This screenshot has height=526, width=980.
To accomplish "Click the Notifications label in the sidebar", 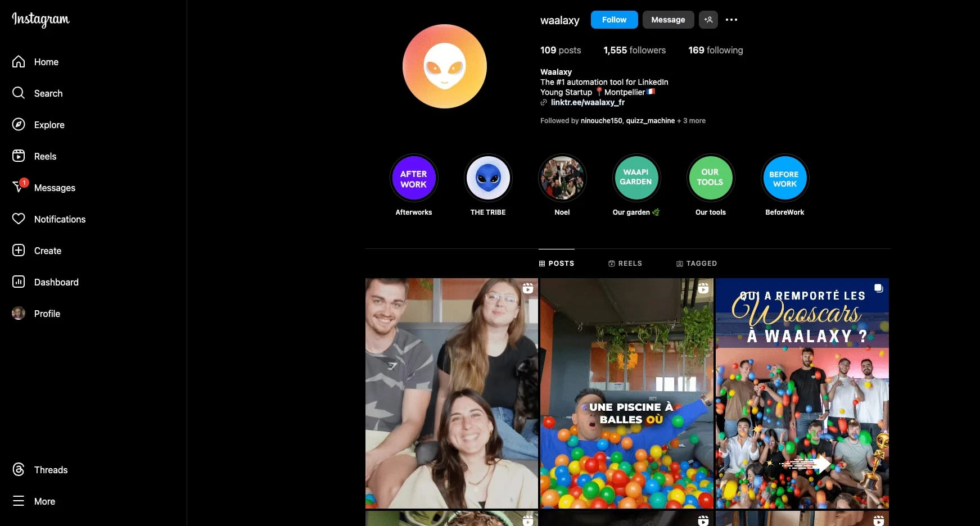I will click(x=60, y=219).
